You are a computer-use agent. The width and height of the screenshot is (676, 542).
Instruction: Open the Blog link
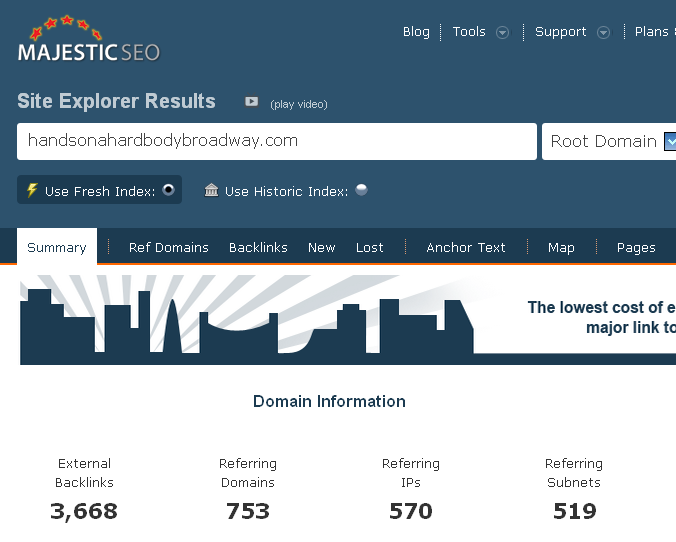[x=416, y=32]
